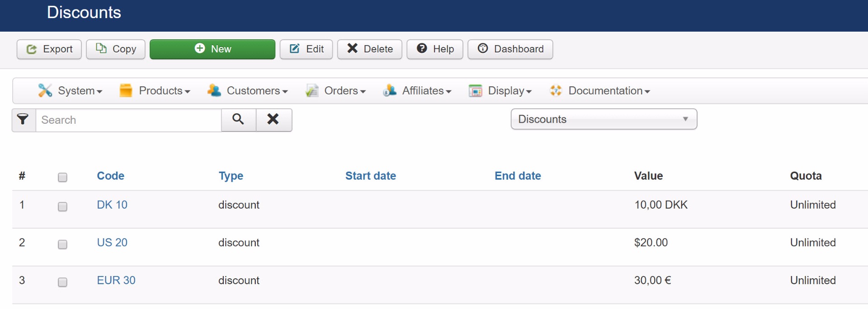
Task: Click the Export toolbar button
Action: pyautogui.click(x=49, y=49)
